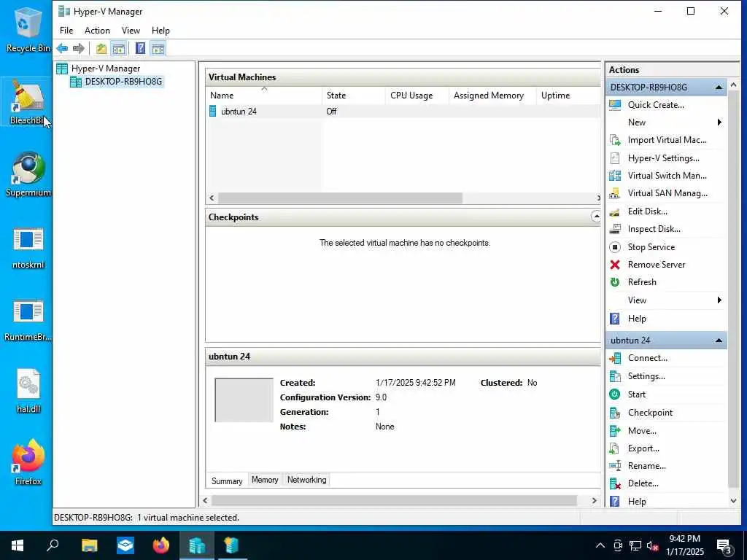Click Delete action for ubntun 24
The width and height of the screenshot is (747, 560).
(643, 484)
